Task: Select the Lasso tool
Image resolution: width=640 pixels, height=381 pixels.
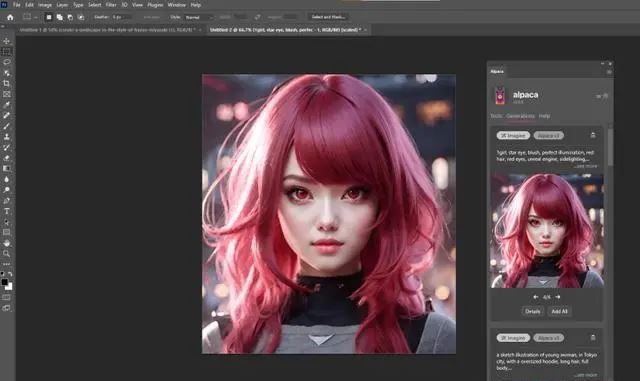Action: [x=7, y=62]
